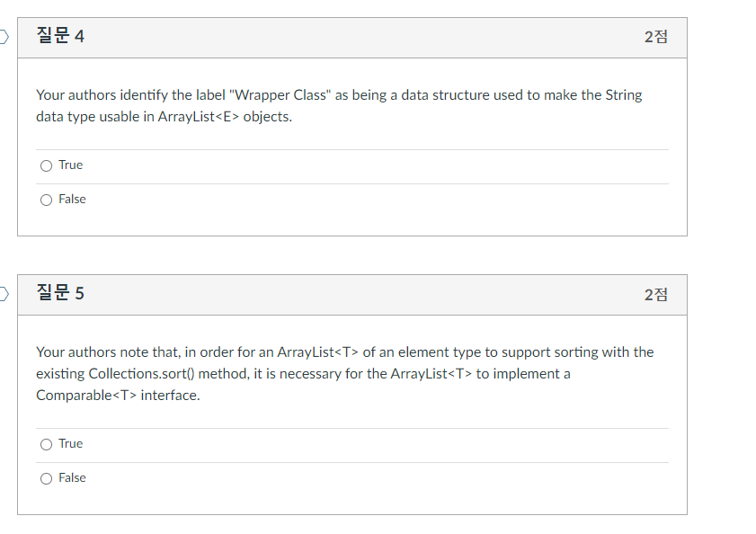Click the 질문 5 question header

pyautogui.click(x=60, y=294)
